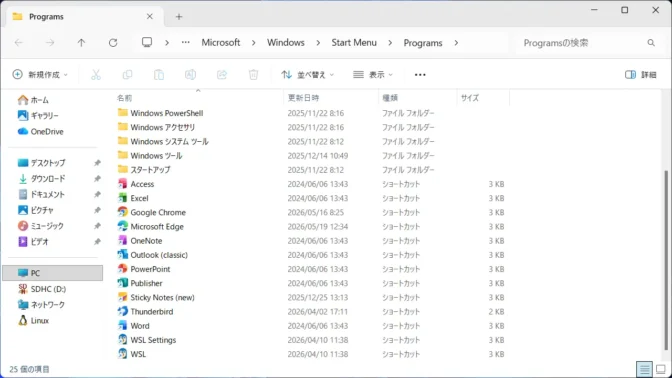Expand chevron after Programs in breadcrumb

(x=456, y=43)
